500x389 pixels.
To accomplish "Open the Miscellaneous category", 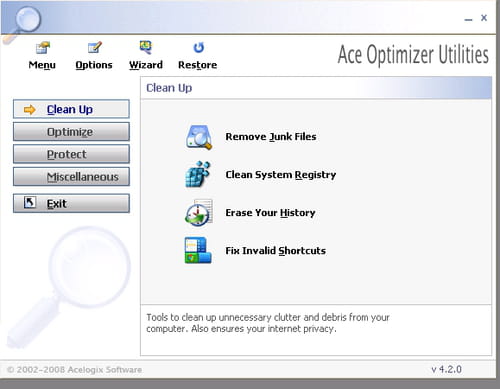I will pos(71,176).
